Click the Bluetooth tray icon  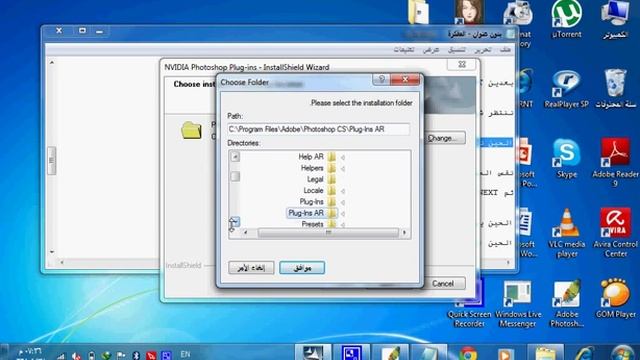(x=137, y=355)
